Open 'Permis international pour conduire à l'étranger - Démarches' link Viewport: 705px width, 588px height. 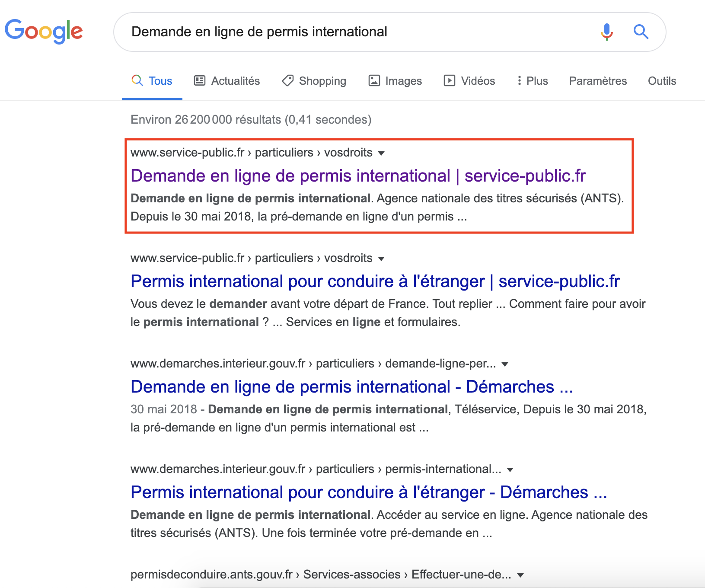tap(369, 492)
